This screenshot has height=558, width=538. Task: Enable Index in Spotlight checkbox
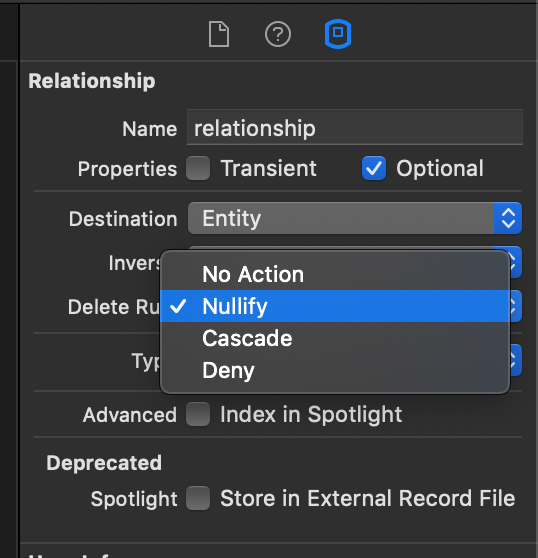pyautogui.click(x=198, y=414)
